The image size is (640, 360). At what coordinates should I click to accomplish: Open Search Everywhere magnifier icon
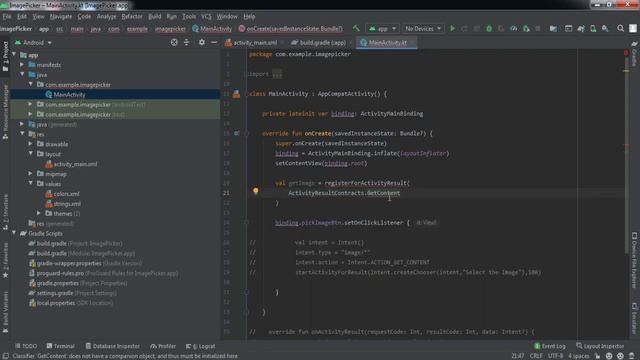pyautogui.click(x=620, y=29)
